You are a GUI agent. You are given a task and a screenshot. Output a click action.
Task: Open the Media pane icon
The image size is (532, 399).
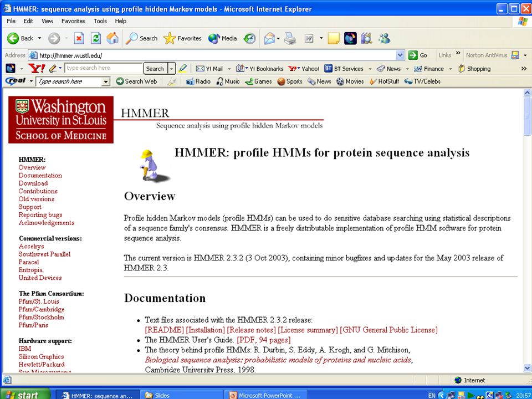214,38
